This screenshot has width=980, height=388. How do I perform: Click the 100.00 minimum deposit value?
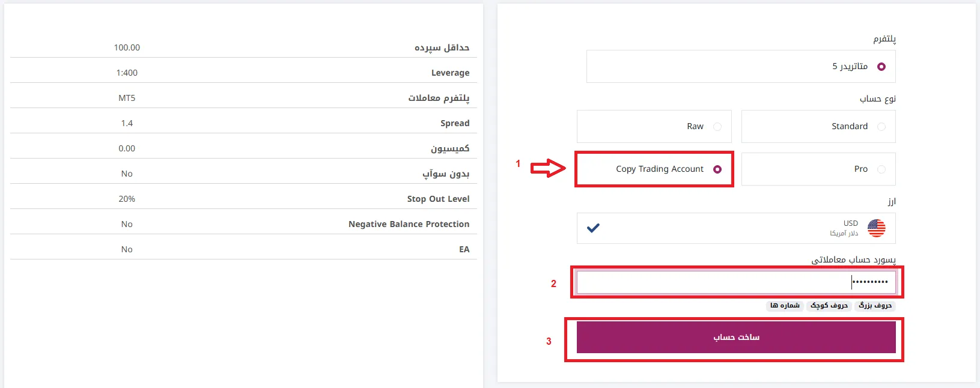click(127, 47)
